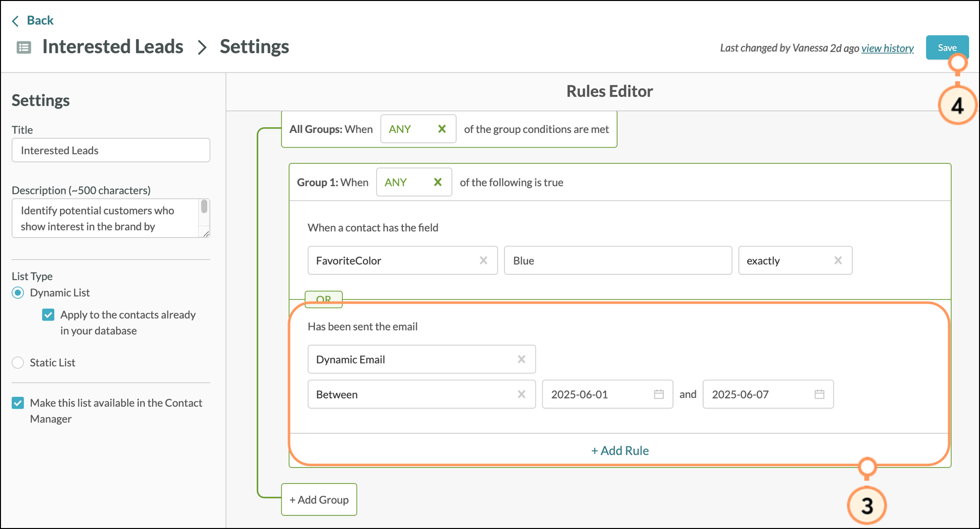Open the Dynamic Email dropdown

click(x=411, y=359)
